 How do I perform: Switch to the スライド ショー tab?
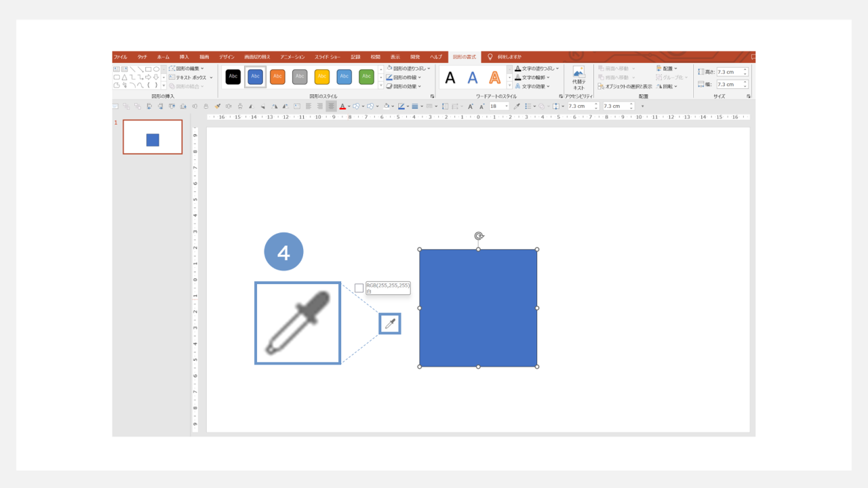[328, 57]
